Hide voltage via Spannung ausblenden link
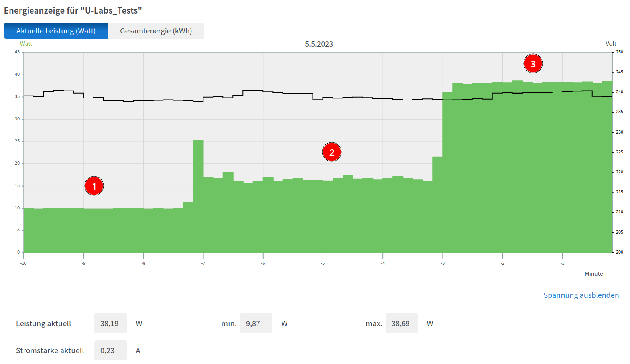The width and height of the screenshot is (630, 364). [581, 295]
